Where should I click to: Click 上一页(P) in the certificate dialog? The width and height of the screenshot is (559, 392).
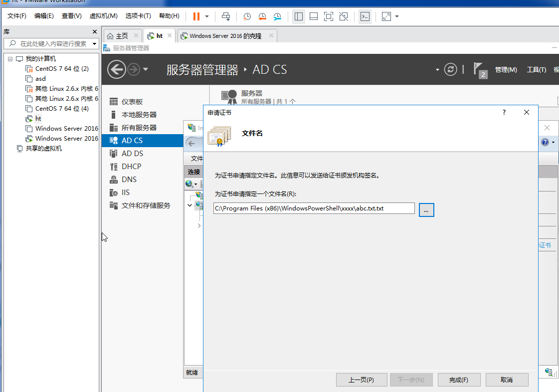pos(362,380)
